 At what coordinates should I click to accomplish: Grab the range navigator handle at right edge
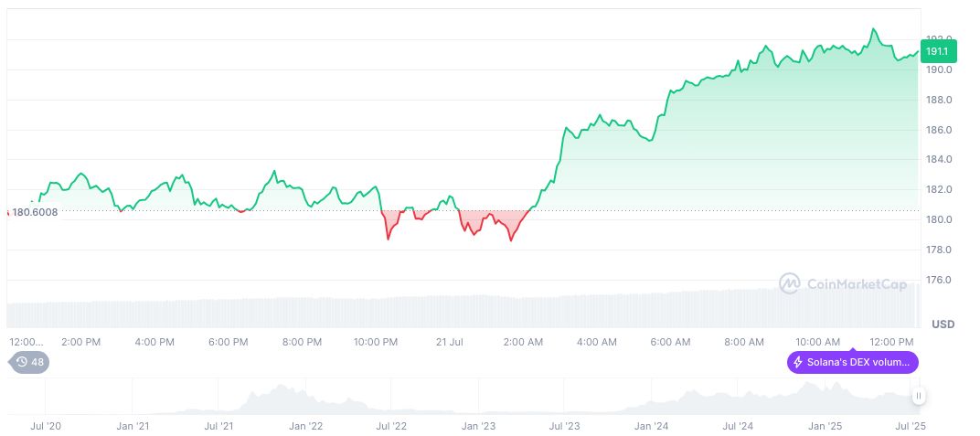[918, 396]
